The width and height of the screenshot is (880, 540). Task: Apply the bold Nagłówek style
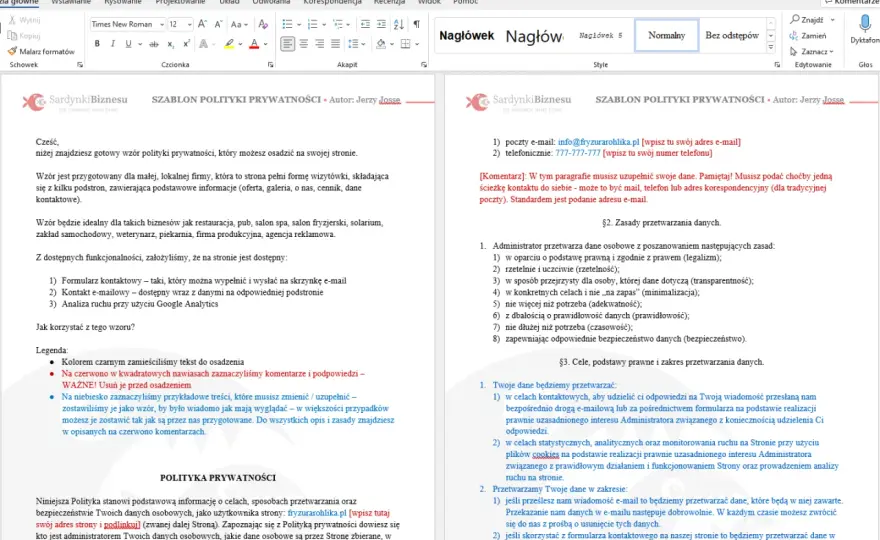click(466, 35)
